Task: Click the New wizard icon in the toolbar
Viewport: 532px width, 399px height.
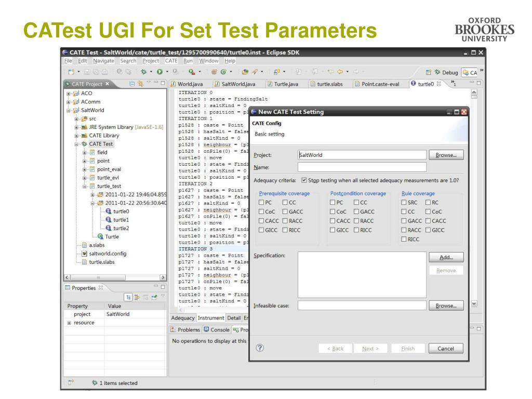Action: pos(71,72)
